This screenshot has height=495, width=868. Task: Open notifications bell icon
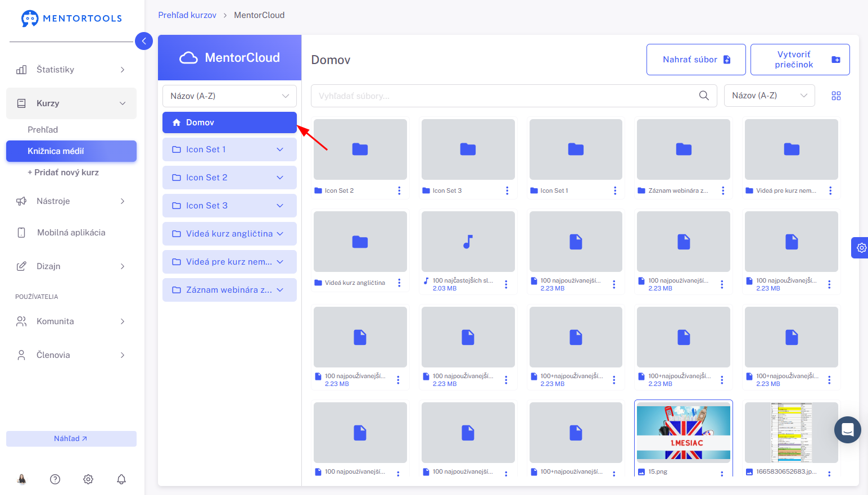121,479
